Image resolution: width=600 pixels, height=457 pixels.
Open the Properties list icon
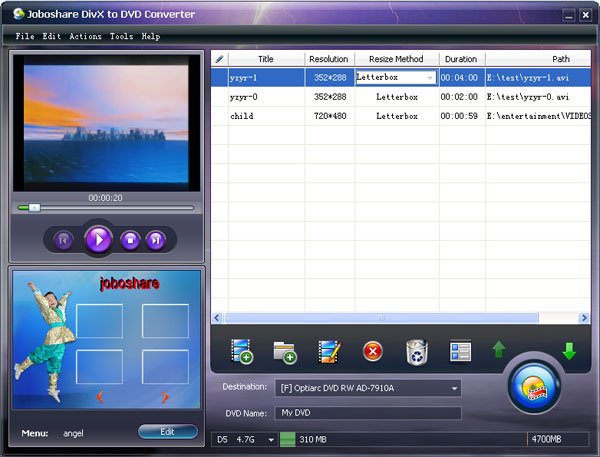[460, 351]
